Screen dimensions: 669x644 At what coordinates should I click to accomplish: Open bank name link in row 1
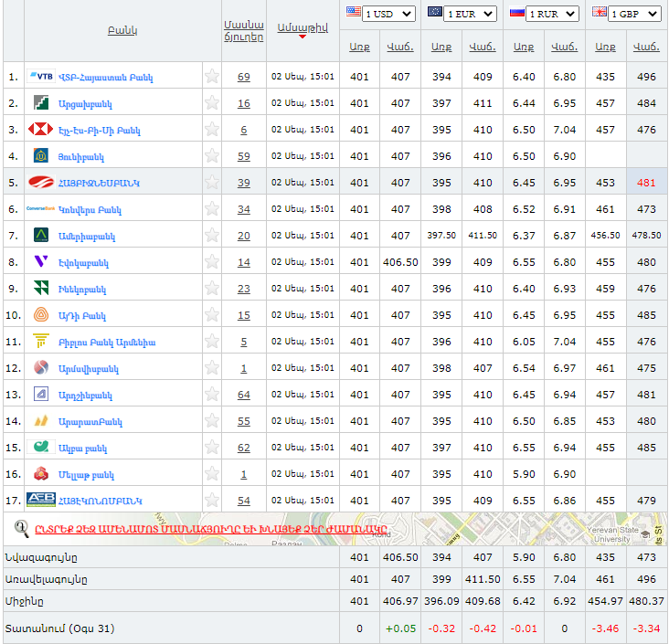coord(105,78)
